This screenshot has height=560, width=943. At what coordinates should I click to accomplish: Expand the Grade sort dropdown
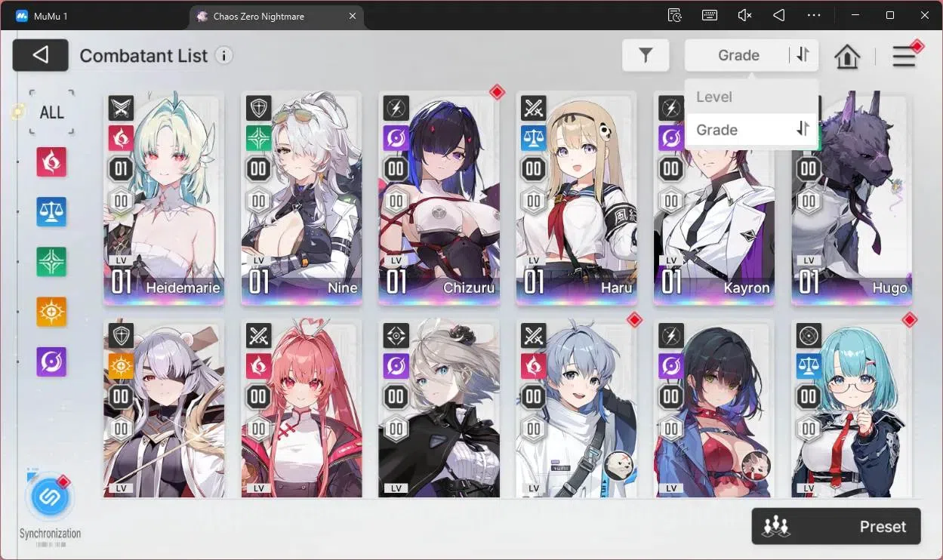(737, 55)
